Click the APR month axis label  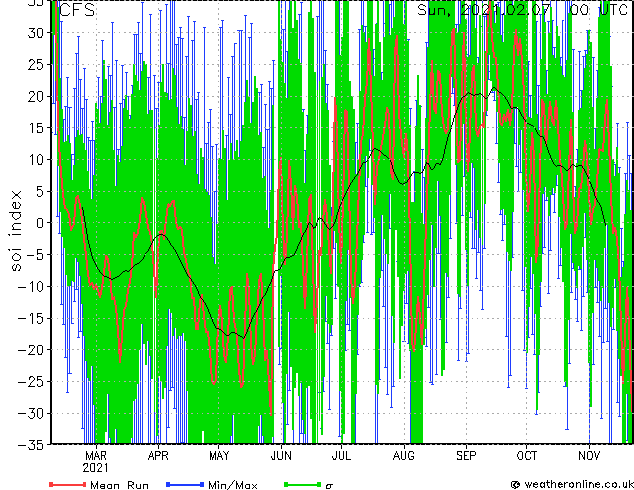pyautogui.click(x=158, y=456)
